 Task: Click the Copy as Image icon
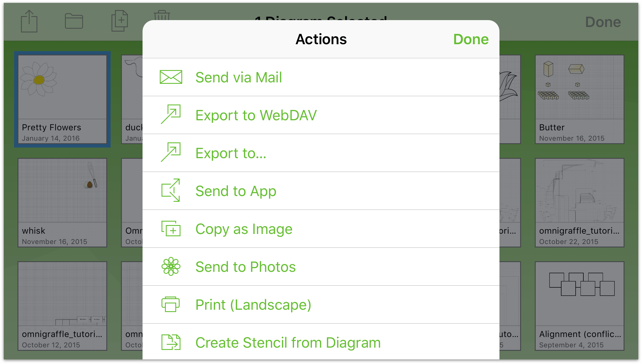[172, 229]
